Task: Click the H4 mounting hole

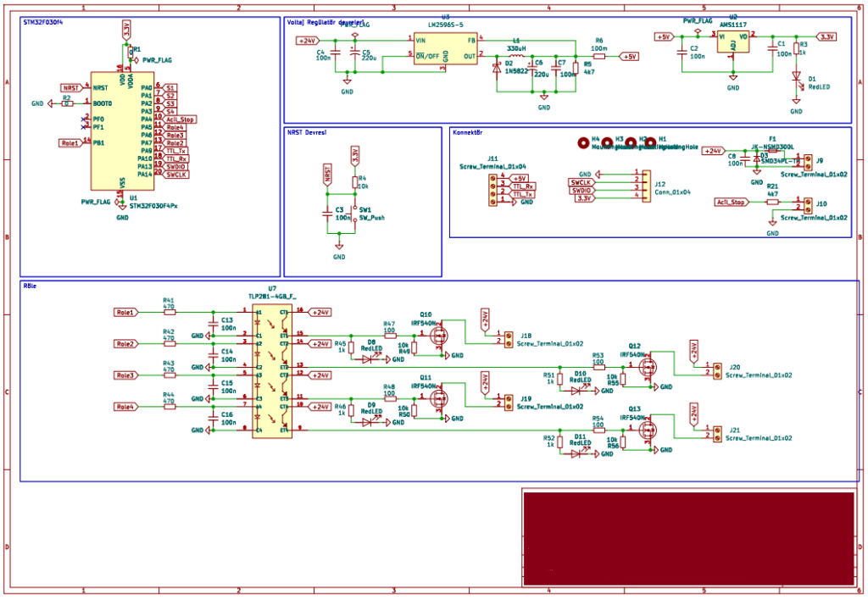Action: [x=583, y=143]
